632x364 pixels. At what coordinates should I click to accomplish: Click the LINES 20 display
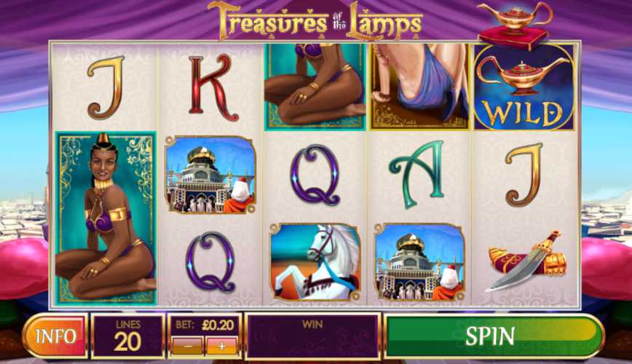[x=127, y=336]
